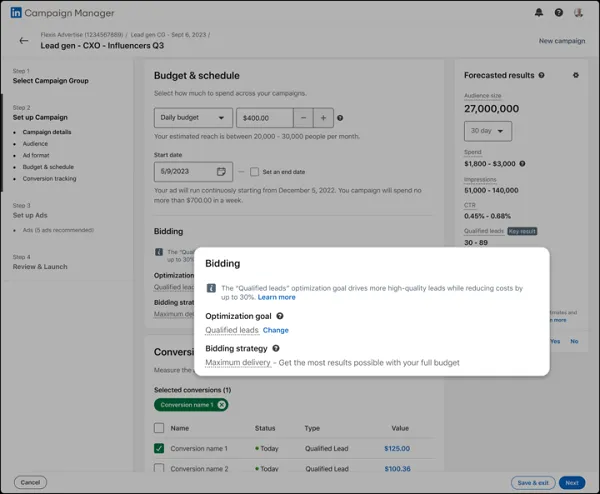Toggle the select-all conversions checkbox

[159, 428]
